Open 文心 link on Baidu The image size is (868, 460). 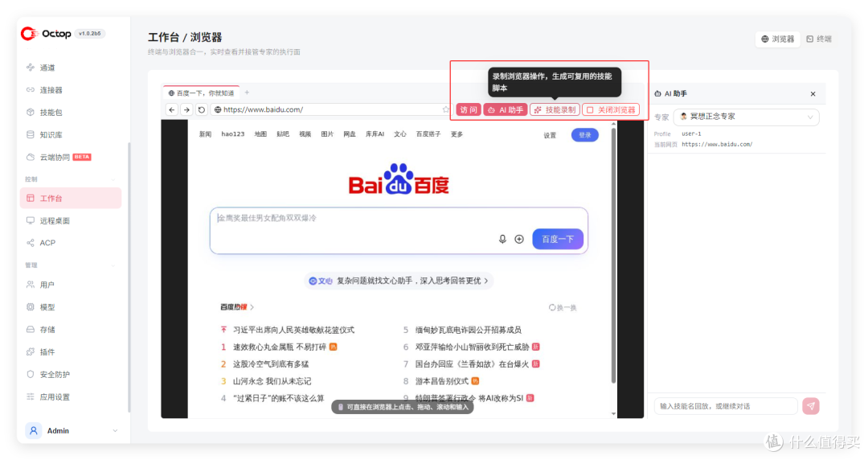coord(399,134)
